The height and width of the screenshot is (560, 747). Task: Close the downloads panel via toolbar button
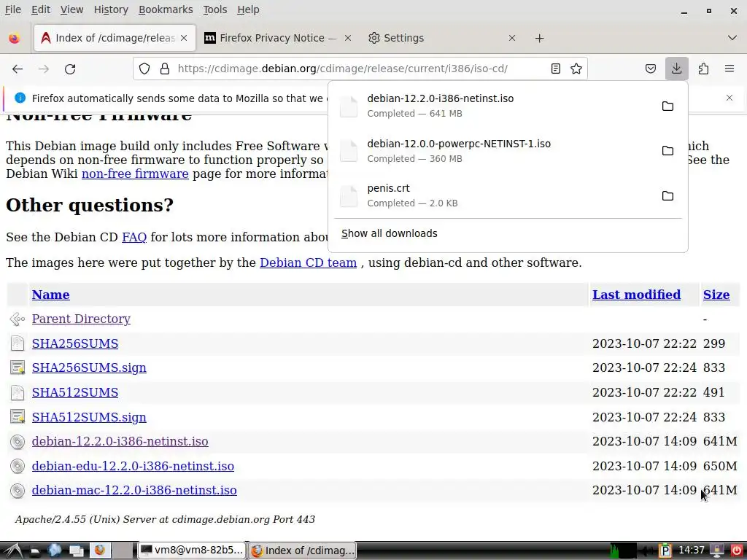point(676,69)
